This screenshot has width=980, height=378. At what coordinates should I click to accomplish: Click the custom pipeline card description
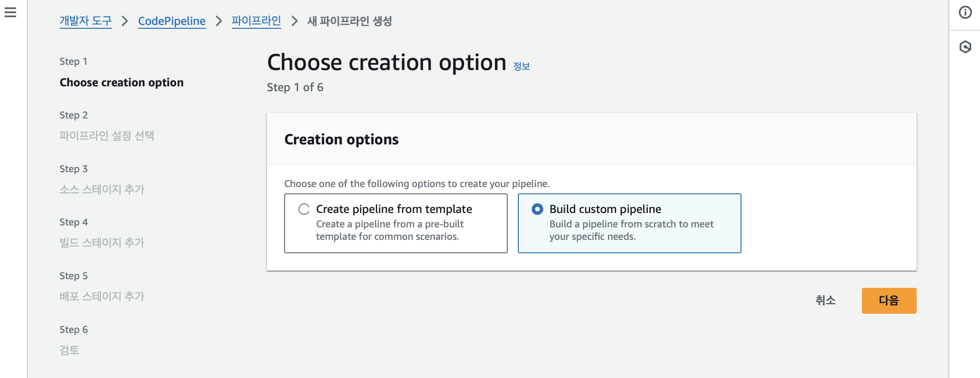click(x=631, y=230)
